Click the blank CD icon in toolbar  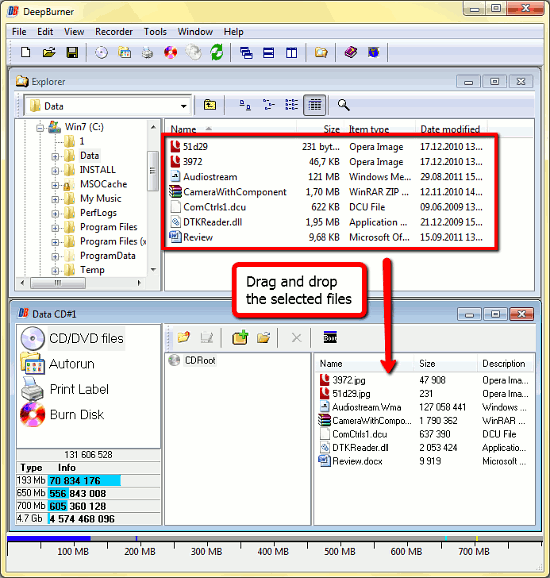click(x=101, y=53)
